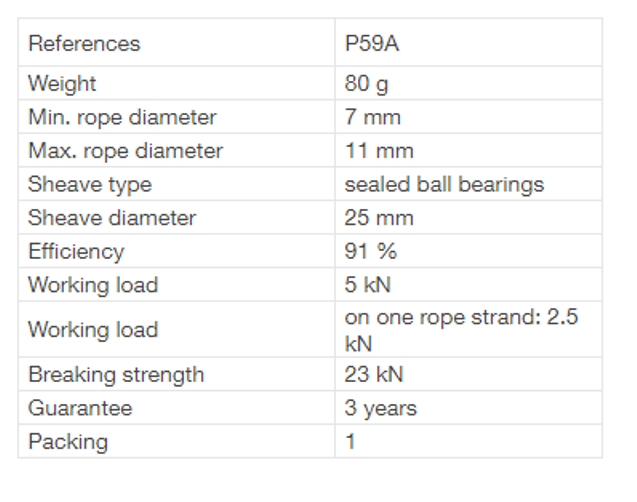Click the Guarantee row label

pos(80,408)
